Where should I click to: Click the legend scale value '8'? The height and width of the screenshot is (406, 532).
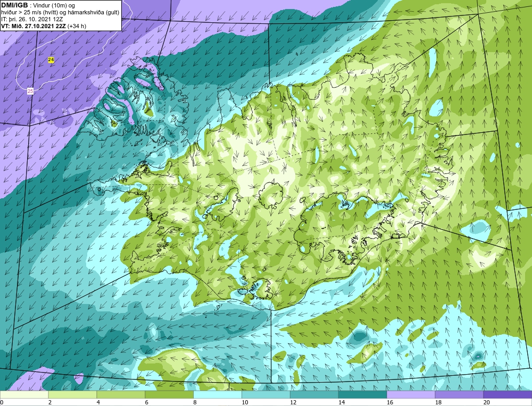[195, 402]
